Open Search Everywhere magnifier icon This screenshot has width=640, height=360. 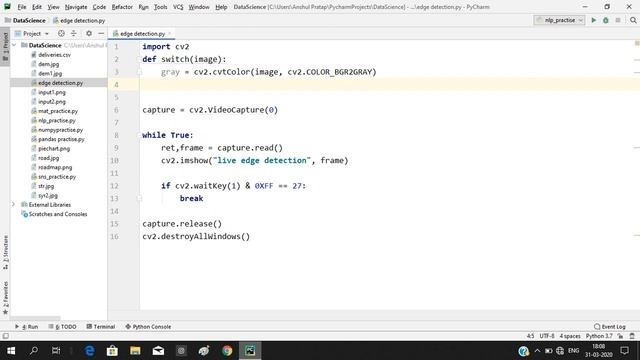(633, 20)
